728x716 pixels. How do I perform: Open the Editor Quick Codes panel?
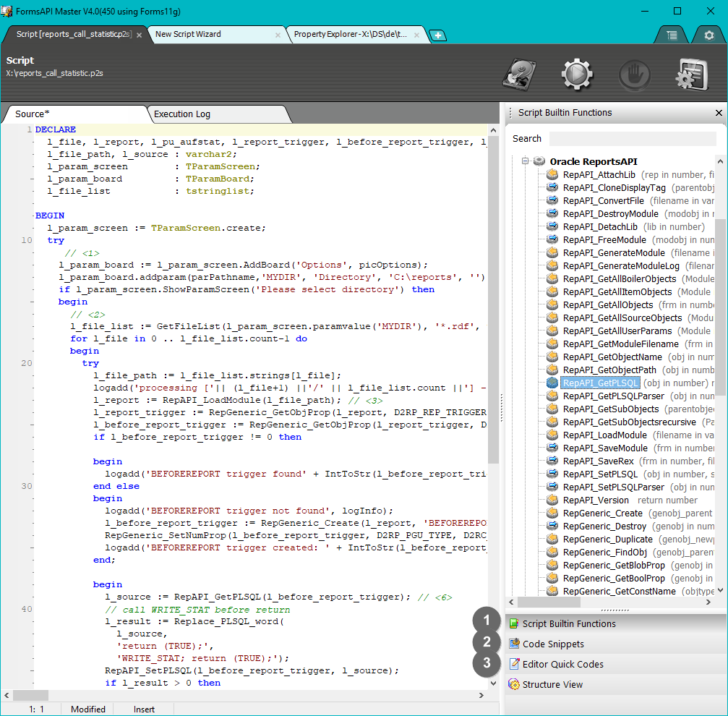coord(616,664)
